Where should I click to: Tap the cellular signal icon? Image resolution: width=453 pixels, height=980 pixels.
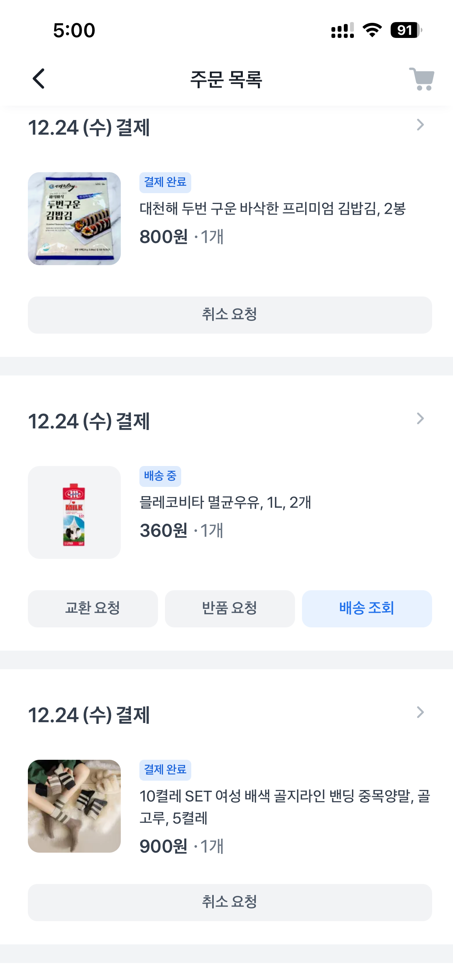(342, 30)
